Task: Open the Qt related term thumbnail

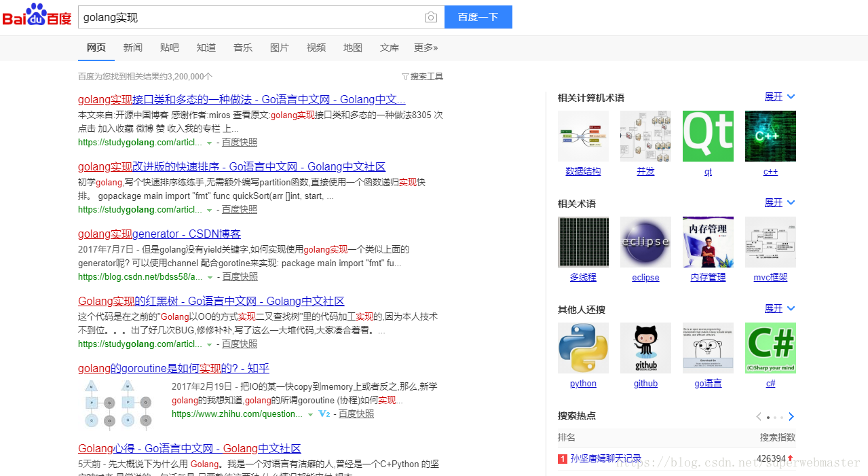Action: click(708, 136)
